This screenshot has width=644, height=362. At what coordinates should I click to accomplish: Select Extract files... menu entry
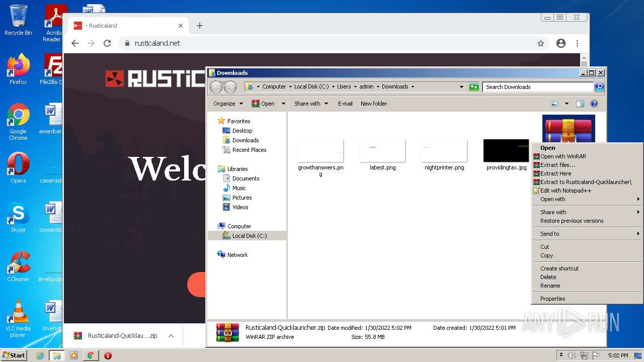pos(587,165)
